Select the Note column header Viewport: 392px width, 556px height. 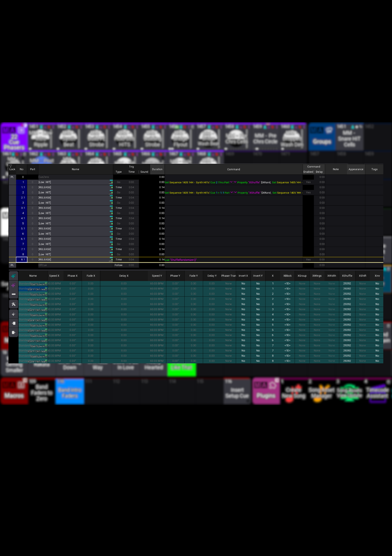pos(336,169)
